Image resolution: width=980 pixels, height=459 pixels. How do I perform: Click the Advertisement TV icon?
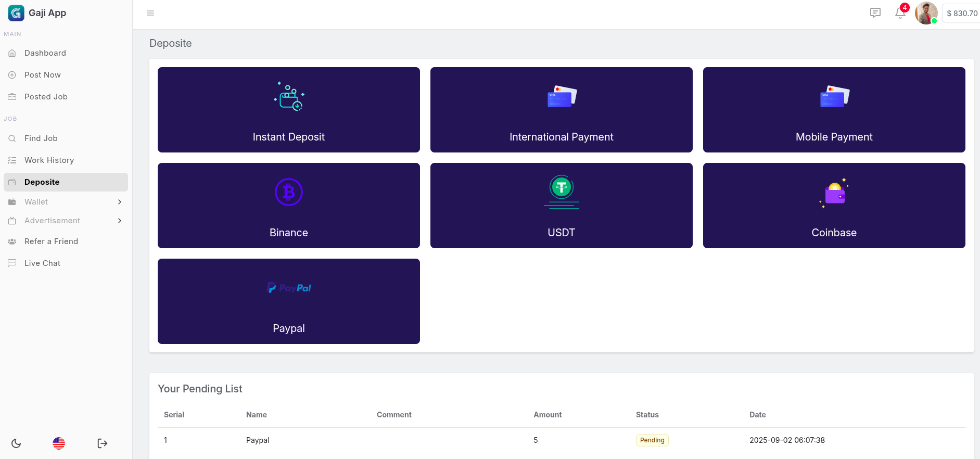tap(12, 221)
